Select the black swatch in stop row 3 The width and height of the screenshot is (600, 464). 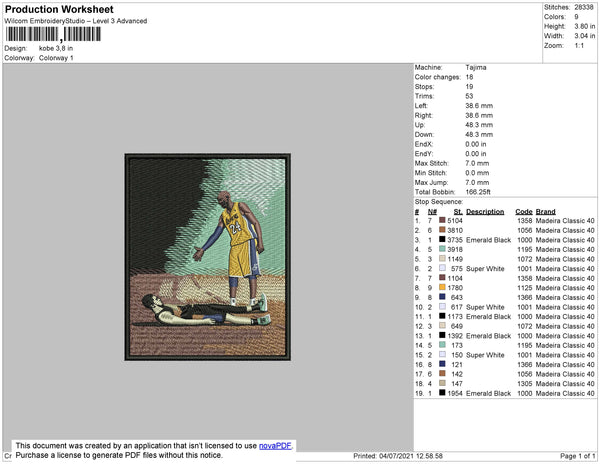click(442, 239)
